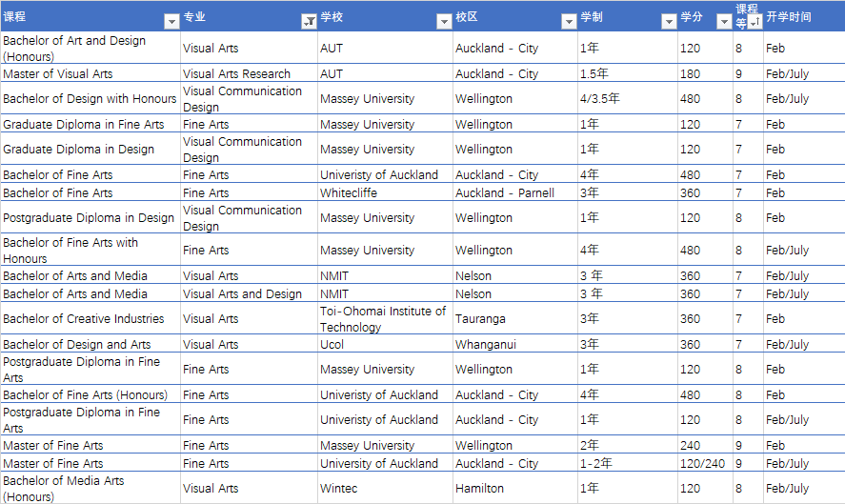Viewport: 845px width, 504px height.
Task: Click the '180' credits cell
Action: pyautogui.click(x=705, y=74)
